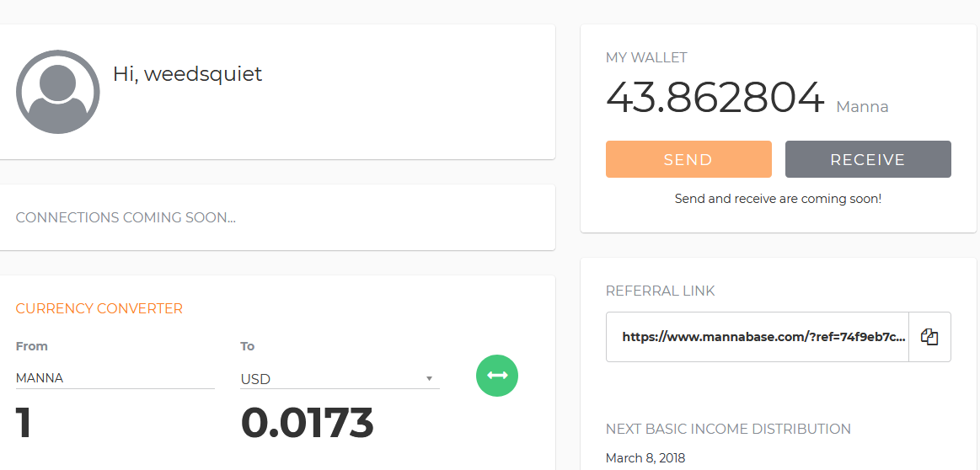Image resolution: width=980 pixels, height=470 pixels.
Task: Click the dropdown arrow beside USD
Action: point(429,379)
